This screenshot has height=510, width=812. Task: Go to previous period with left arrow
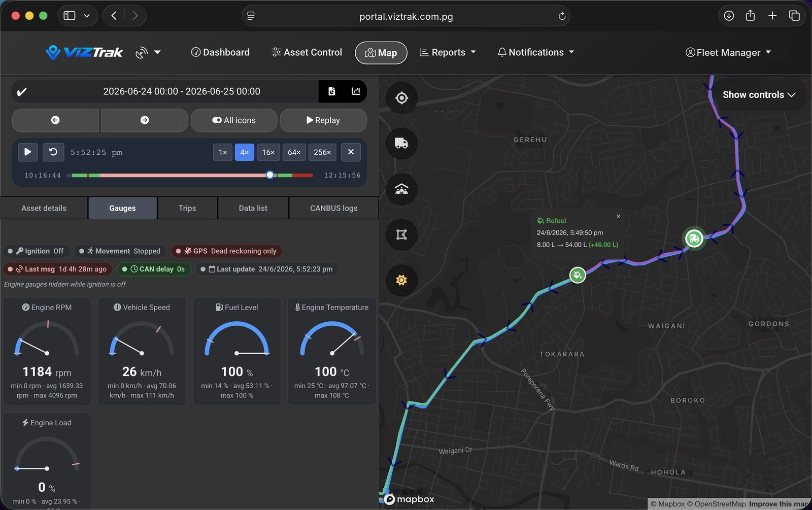[x=55, y=120]
